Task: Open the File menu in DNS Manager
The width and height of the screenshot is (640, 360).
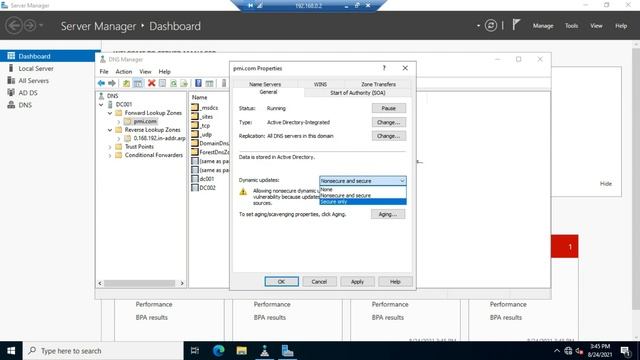Action: pyautogui.click(x=104, y=71)
